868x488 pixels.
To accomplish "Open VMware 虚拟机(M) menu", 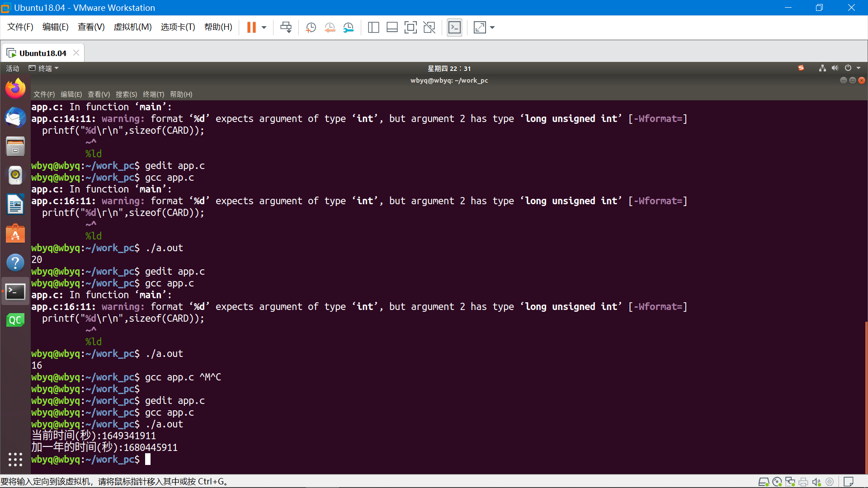I will 132,27.
